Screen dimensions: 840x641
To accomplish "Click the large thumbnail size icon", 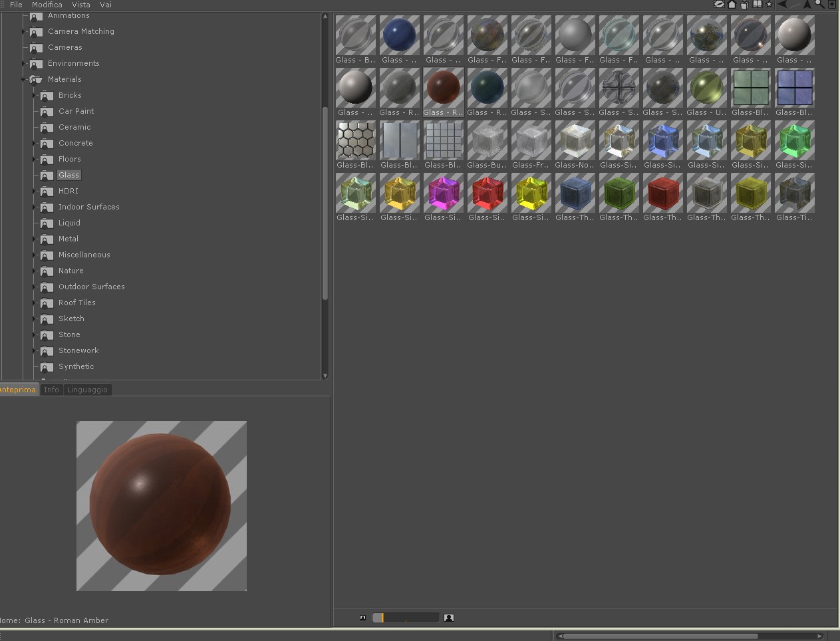I will 449,618.
